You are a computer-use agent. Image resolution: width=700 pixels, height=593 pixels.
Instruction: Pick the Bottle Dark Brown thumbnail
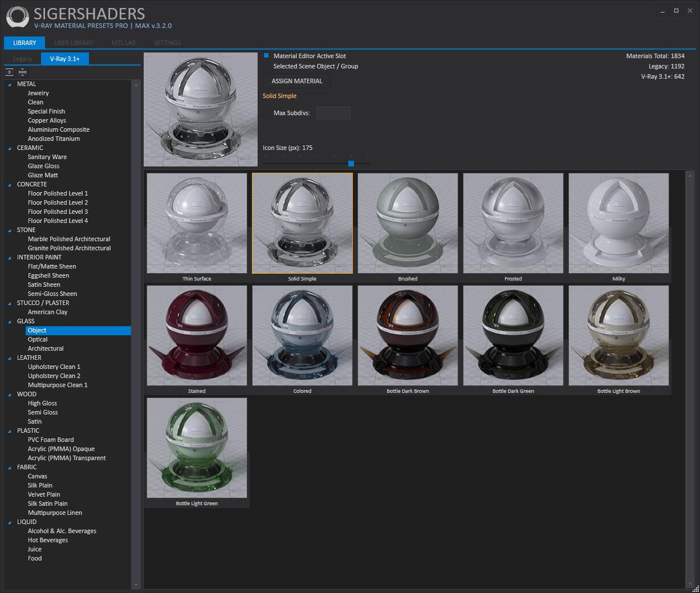(408, 335)
